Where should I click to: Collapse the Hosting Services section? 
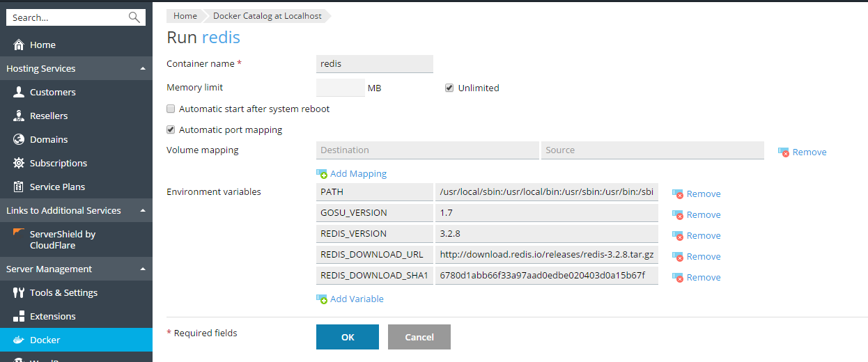click(142, 68)
